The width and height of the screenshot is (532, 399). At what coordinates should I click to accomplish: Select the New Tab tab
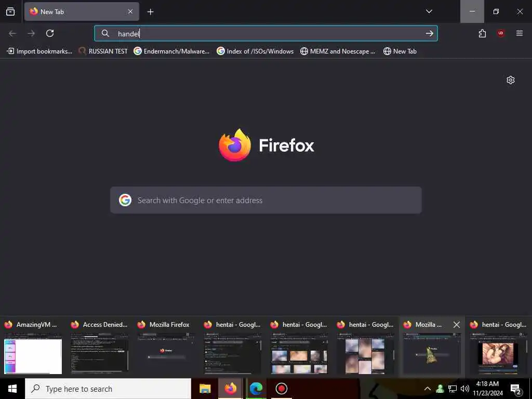(x=82, y=11)
